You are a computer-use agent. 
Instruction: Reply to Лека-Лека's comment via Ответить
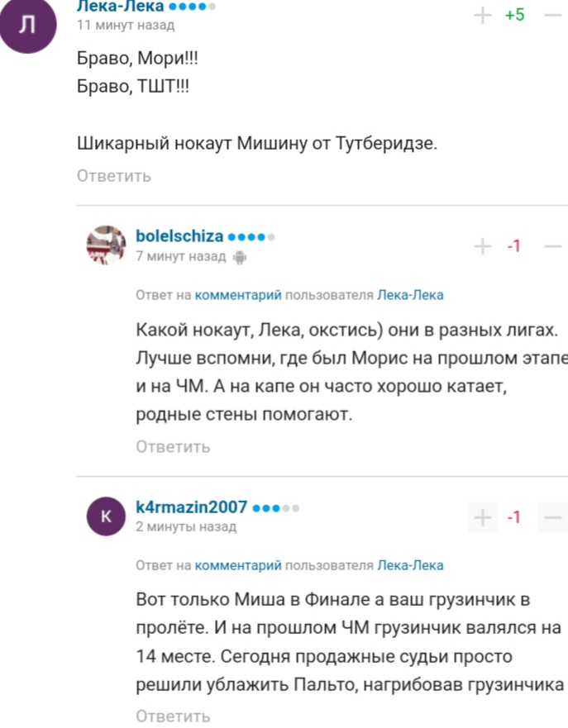tap(114, 175)
